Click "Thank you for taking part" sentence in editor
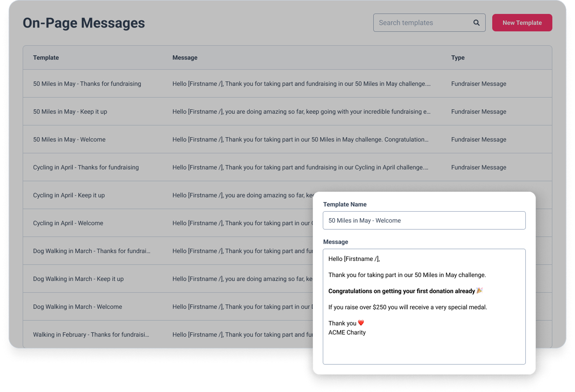Image resolution: width=575 pixels, height=392 pixels. 407,275
